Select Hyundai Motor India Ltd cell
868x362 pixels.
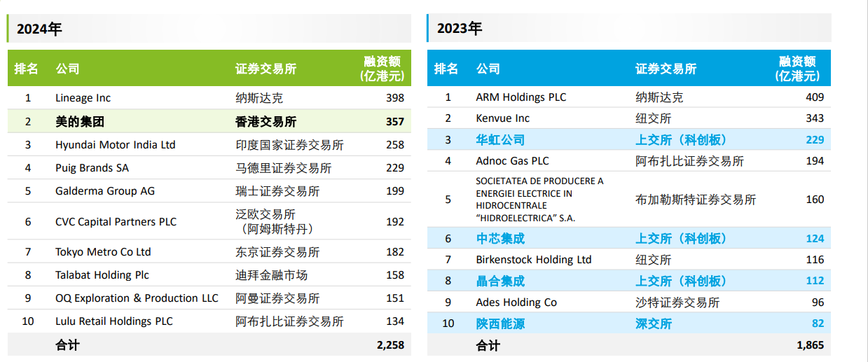tap(116, 145)
